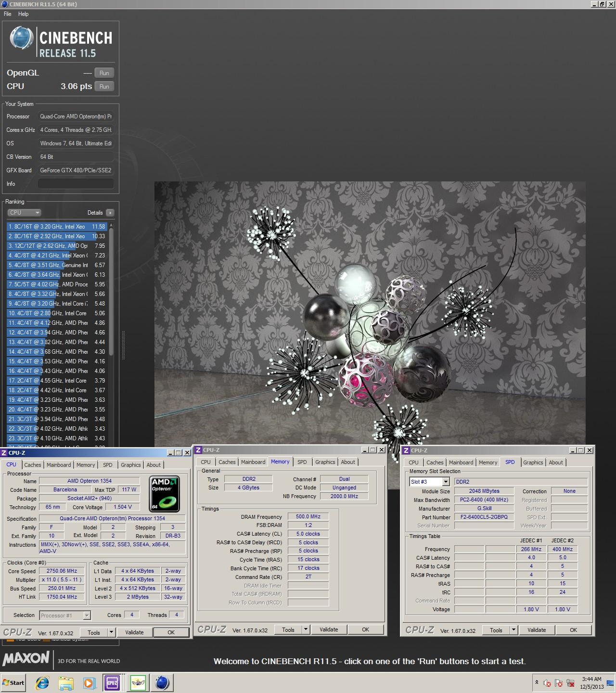Open the Slot #3 memory slot dropdown

pyautogui.click(x=429, y=482)
